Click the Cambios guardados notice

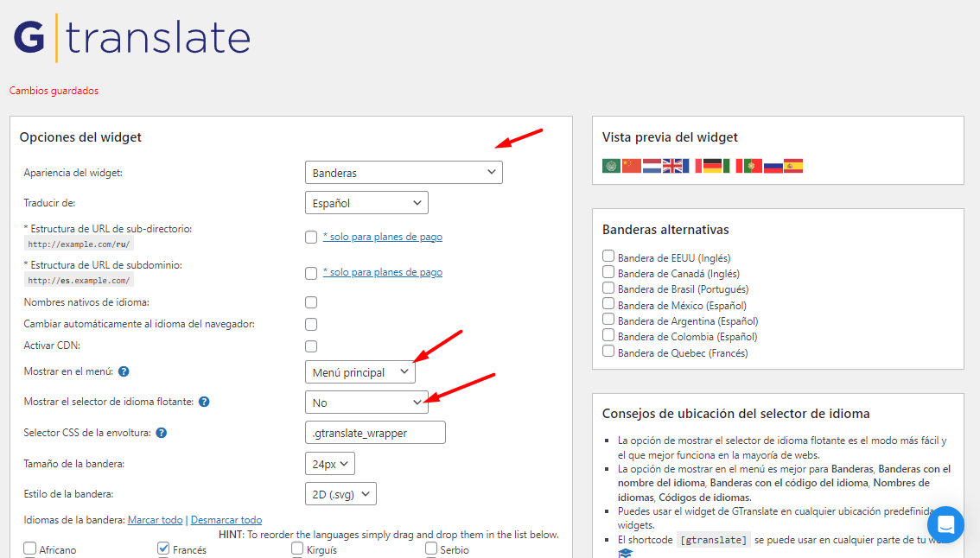coord(54,91)
